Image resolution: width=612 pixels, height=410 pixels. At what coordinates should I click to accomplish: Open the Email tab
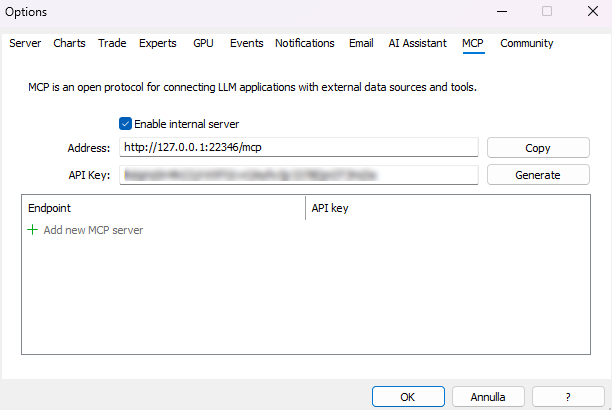[361, 43]
